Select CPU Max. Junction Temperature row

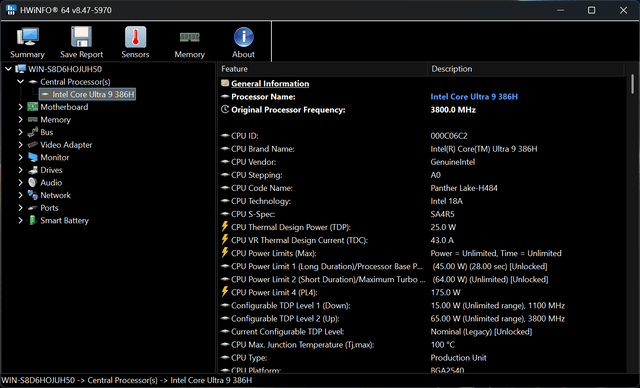click(x=422, y=345)
